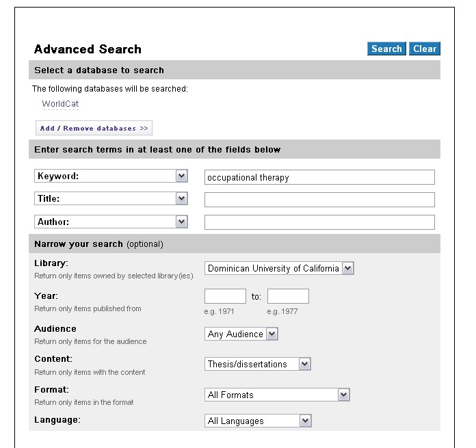Image resolution: width=476 pixels, height=448 pixels.
Task: Open the Title field type dropdown
Action: tap(111, 198)
